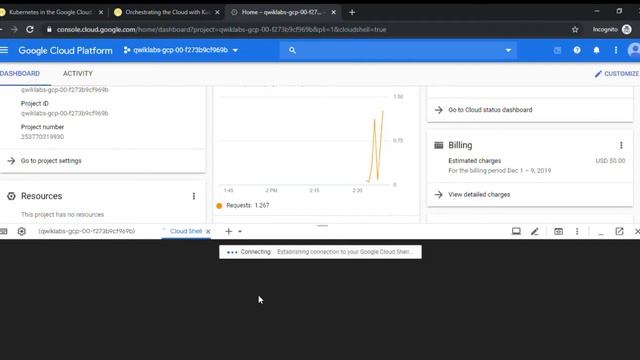Click the Project number value 253770319930
Screen dimensions: 640x360
(42, 137)
